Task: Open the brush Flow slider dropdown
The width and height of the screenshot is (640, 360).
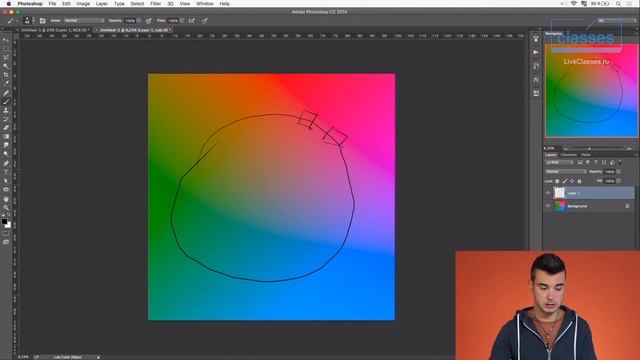Action: [182, 20]
